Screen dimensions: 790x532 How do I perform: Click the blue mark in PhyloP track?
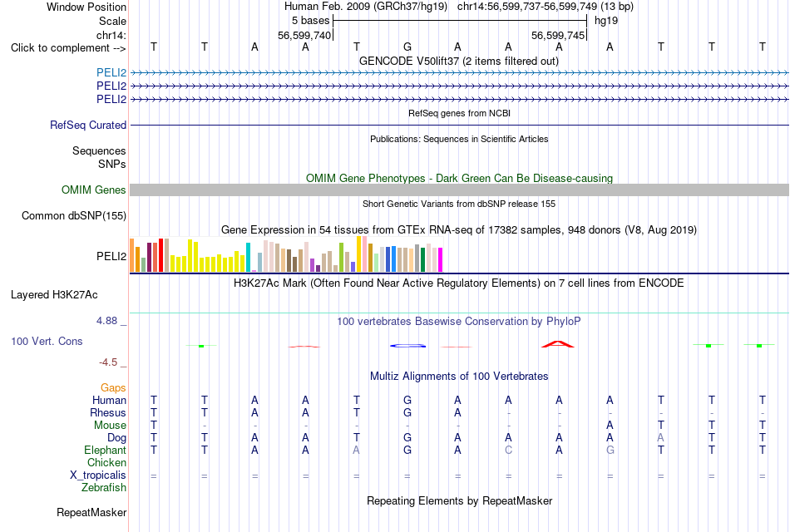[x=407, y=346]
